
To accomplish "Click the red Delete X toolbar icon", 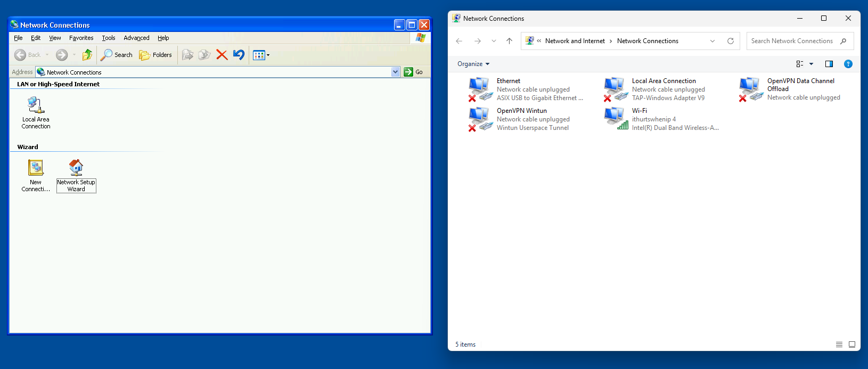I will click(x=222, y=55).
